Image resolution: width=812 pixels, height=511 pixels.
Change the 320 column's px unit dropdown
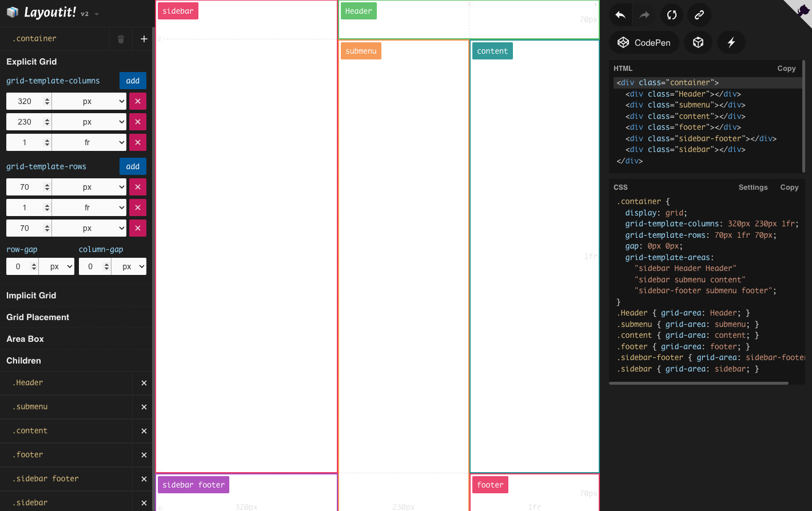(x=89, y=101)
